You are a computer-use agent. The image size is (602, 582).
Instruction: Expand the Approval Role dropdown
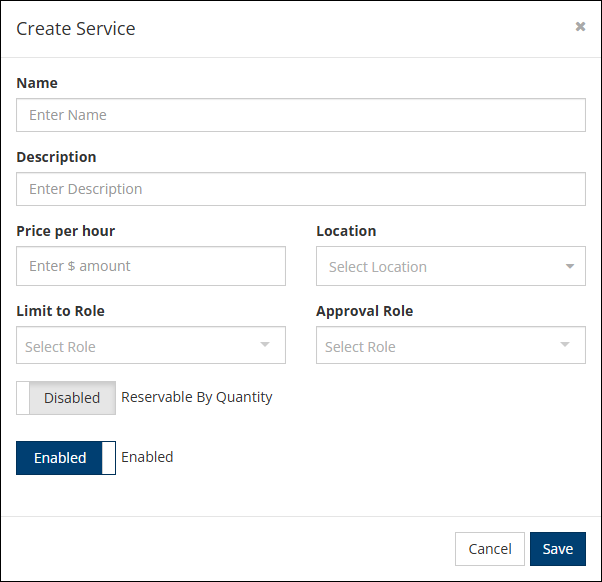tap(440, 346)
